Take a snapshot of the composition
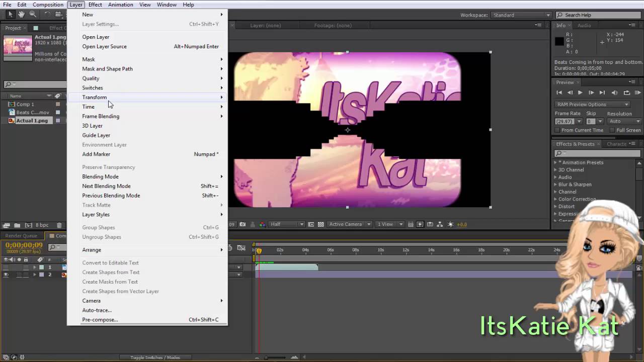644x362 pixels. pos(243,224)
